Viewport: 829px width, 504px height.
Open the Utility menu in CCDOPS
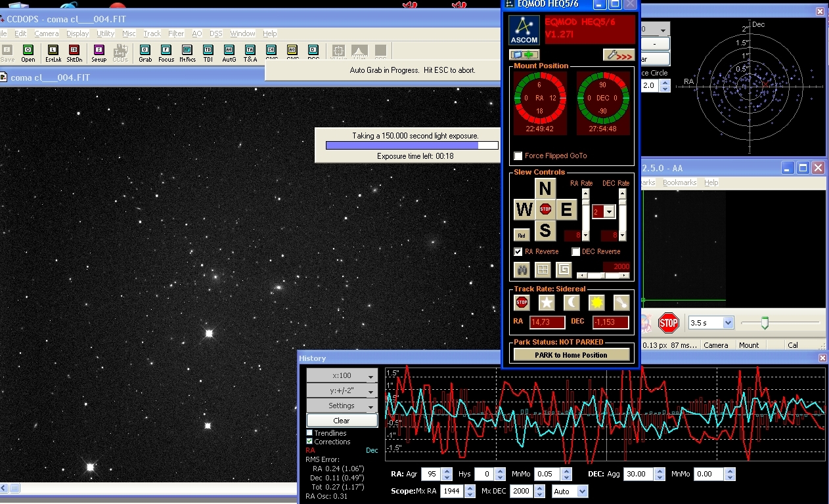click(105, 33)
